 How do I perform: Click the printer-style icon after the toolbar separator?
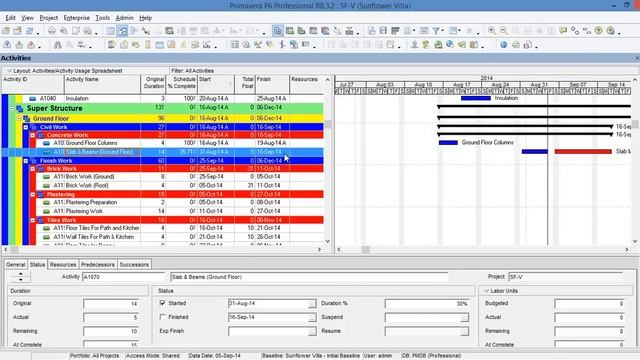tap(51, 31)
